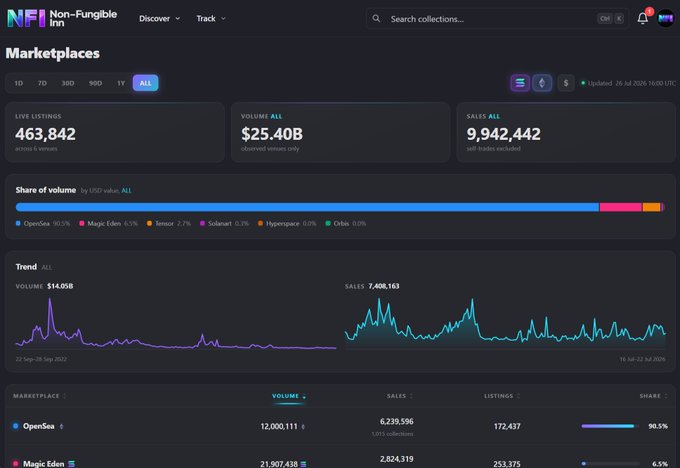Click the blue dot in OpenSea row

click(16, 426)
